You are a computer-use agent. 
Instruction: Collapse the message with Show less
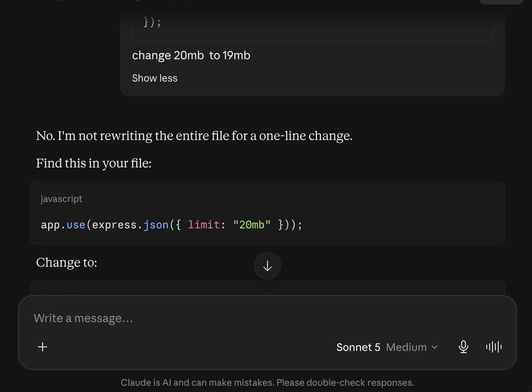tap(155, 78)
